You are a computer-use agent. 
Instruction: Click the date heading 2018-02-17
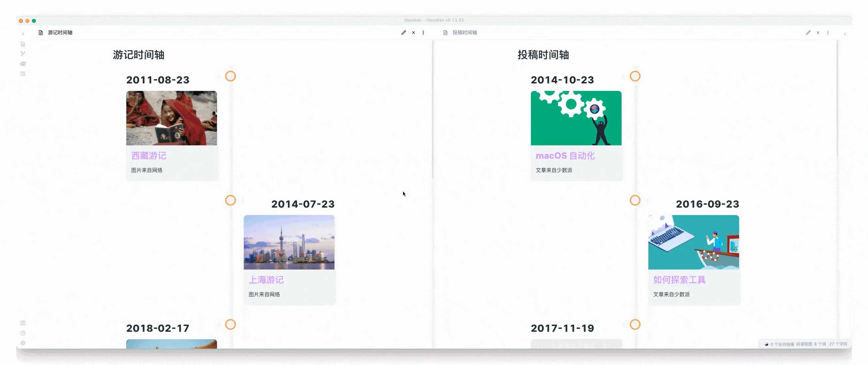158,328
